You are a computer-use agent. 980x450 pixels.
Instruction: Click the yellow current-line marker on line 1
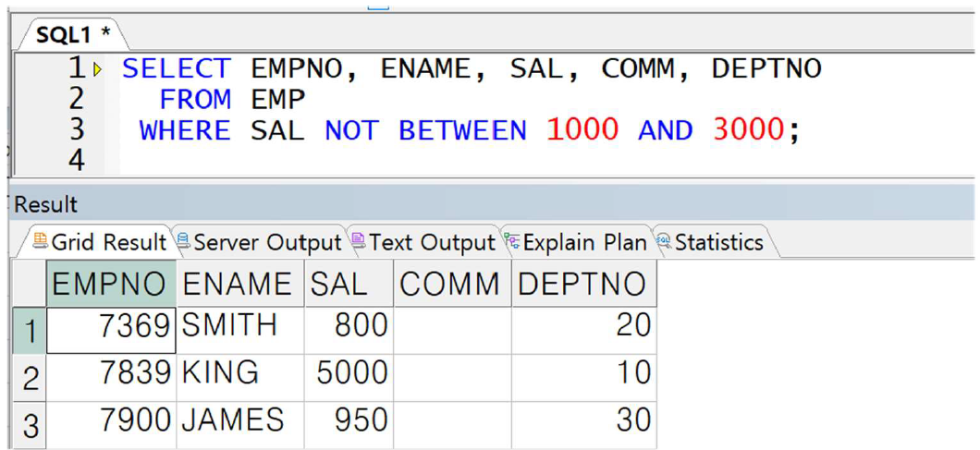(97, 68)
